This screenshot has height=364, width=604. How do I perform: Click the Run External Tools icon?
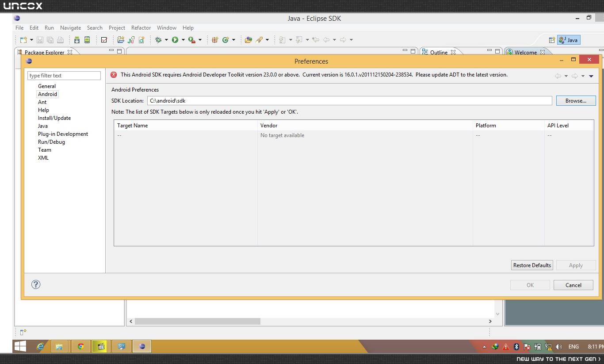(x=192, y=40)
